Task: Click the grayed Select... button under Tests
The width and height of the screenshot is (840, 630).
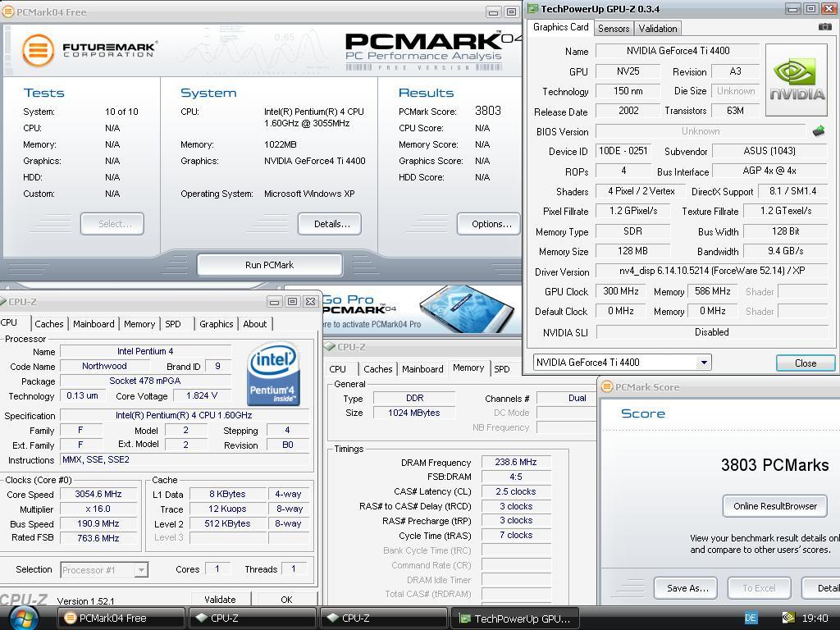Action: tap(112, 224)
